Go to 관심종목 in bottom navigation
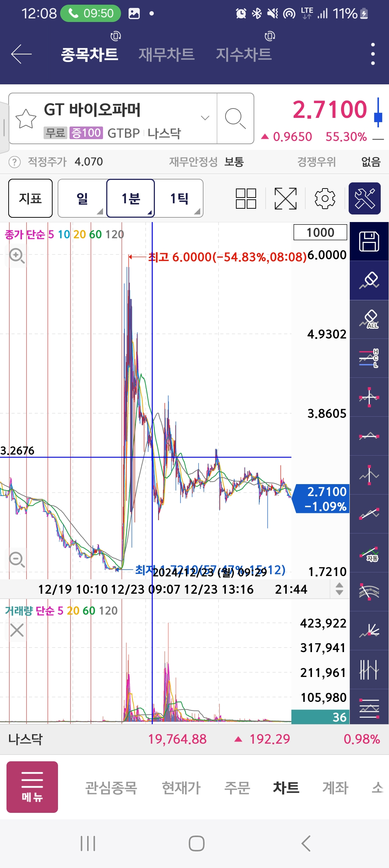389x868 pixels. point(111,788)
